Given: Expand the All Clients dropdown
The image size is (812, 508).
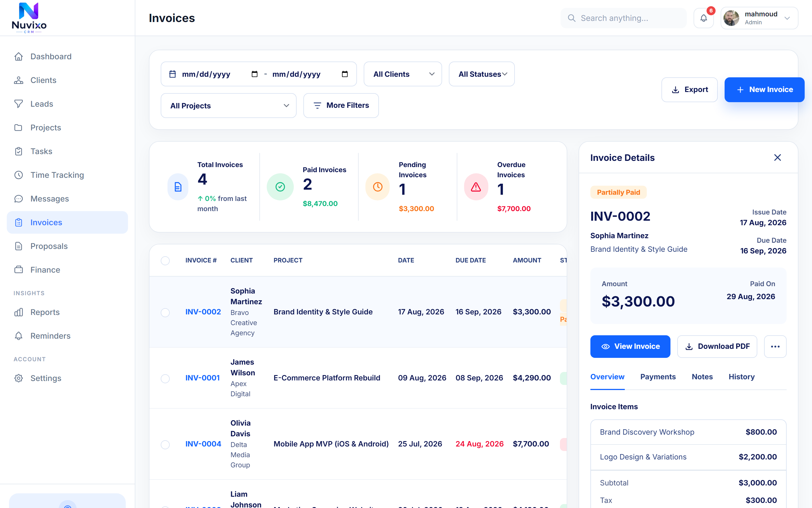Looking at the screenshot, I should (403, 74).
